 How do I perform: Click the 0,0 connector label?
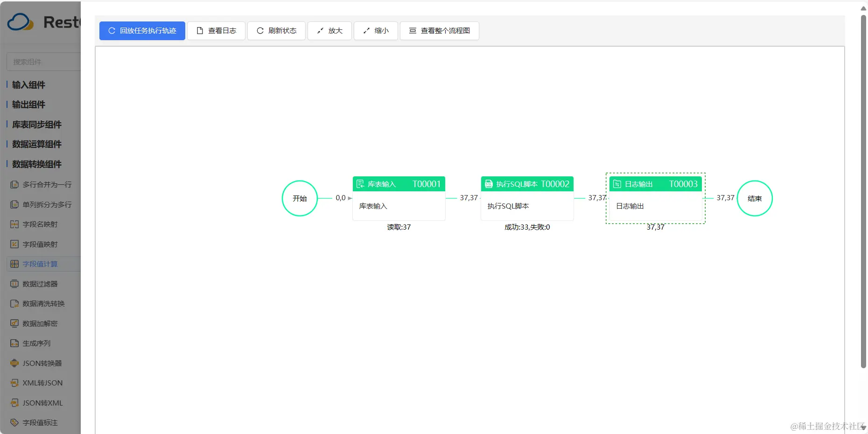pos(341,198)
